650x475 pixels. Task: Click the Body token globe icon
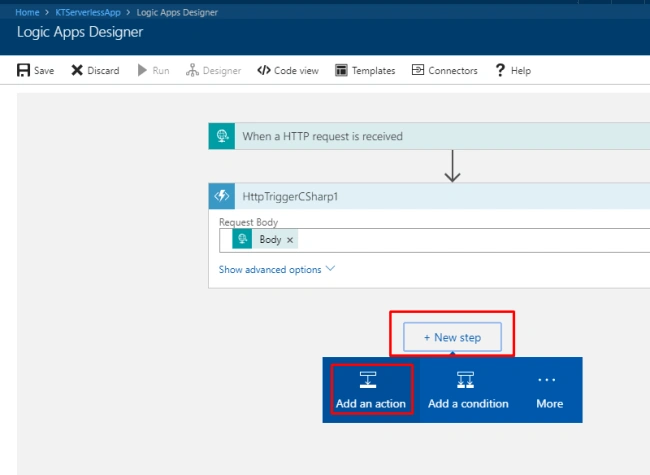(x=242, y=239)
